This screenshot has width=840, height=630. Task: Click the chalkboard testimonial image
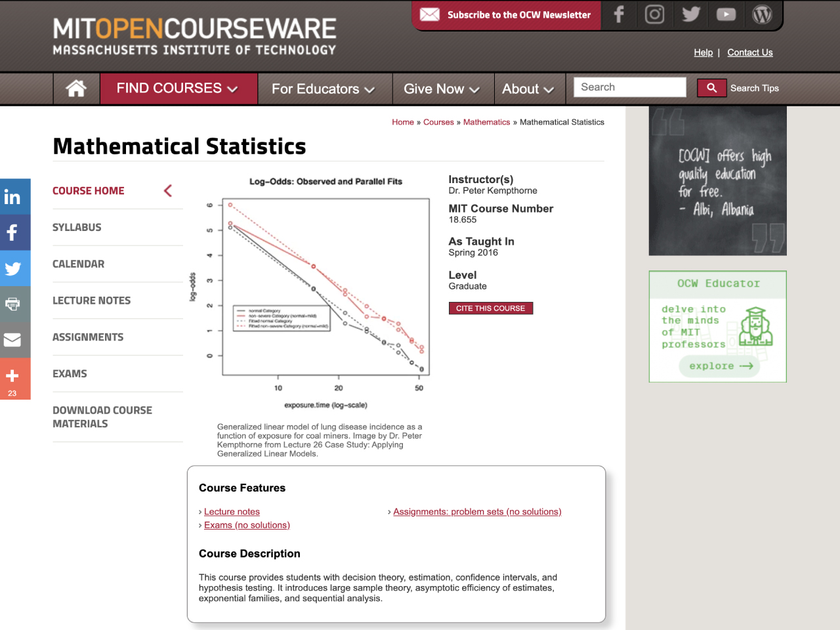coord(717,181)
